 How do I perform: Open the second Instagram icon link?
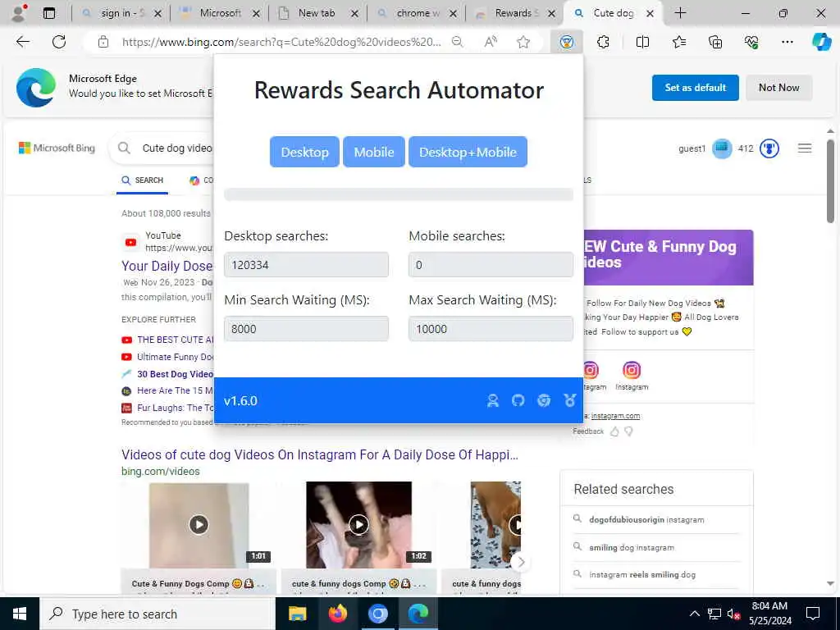pos(632,375)
